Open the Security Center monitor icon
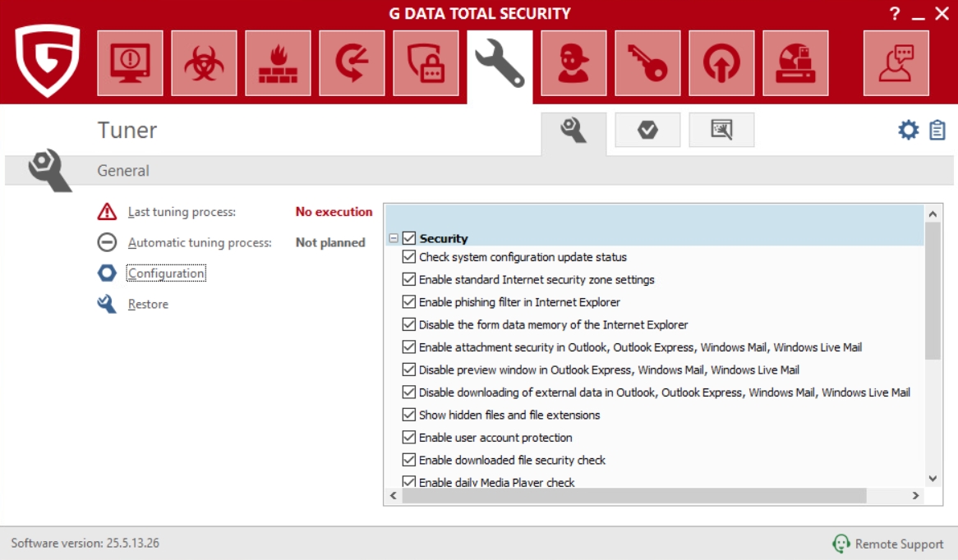The image size is (958, 560). (x=130, y=63)
